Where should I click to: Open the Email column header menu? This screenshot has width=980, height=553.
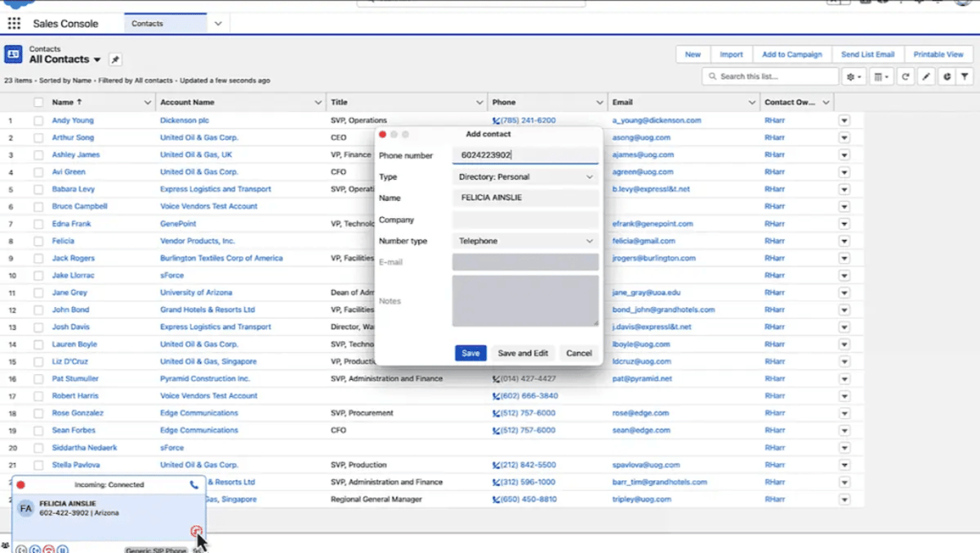pyautogui.click(x=751, y=103)
